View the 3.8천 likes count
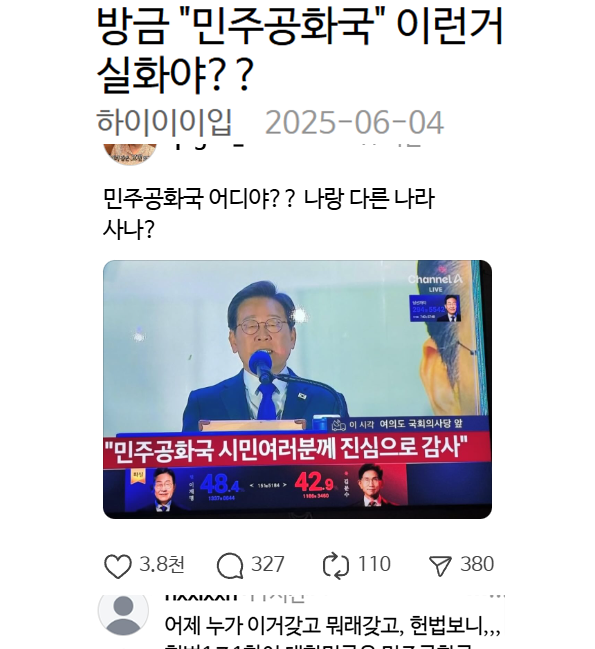Viewport: 595px width, 649px height. [162, 564]
